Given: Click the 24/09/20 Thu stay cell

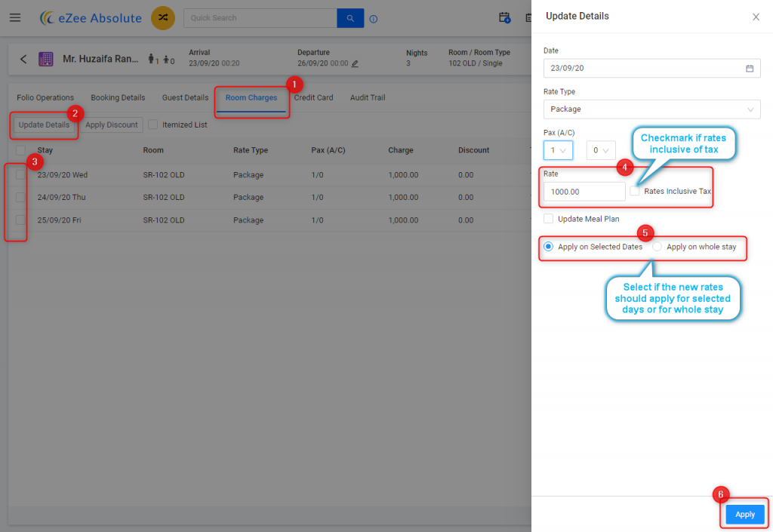Looking at the screenshot, I should click(62, 197).
